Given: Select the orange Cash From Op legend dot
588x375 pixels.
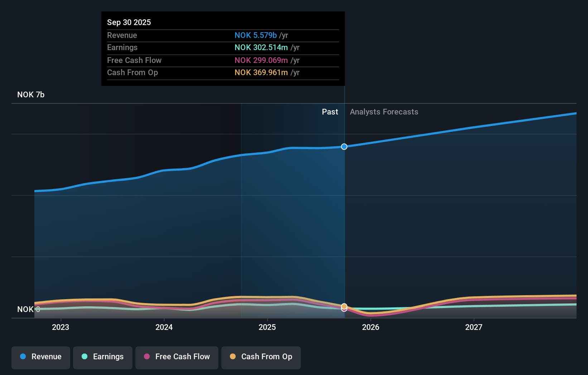Looking at the screenshot, I should point(233,357).
